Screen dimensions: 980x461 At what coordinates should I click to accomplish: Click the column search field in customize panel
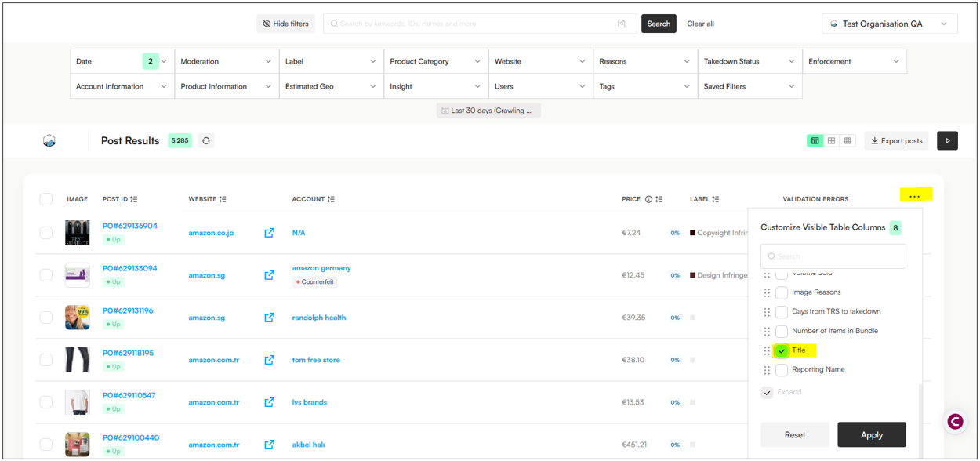click(833, 256)
